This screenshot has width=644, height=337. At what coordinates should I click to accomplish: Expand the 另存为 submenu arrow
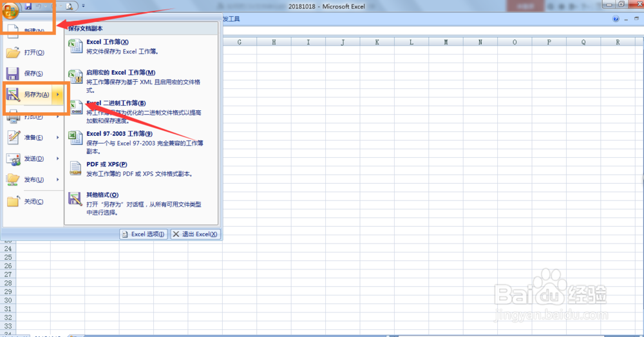tap(58, 95)
